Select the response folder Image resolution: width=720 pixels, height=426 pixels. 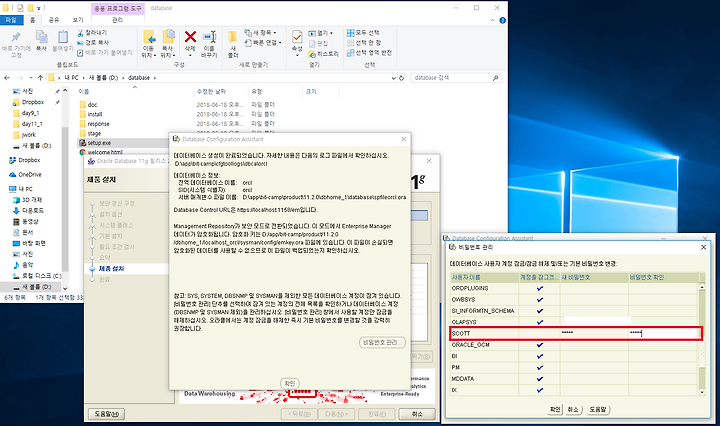coord(94,124)
